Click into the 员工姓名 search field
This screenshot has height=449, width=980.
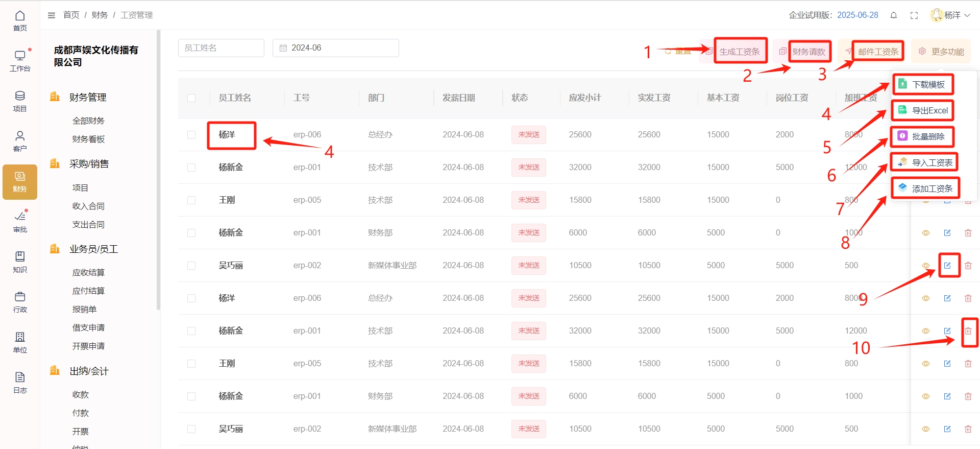point(221,48)
